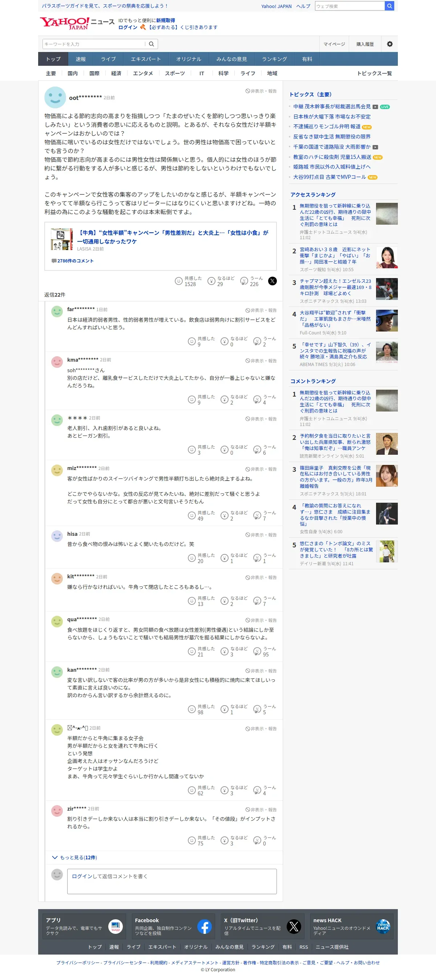The image size is (436, 980).
Task: Select the 有料 tab
Action: click(307, 59)
